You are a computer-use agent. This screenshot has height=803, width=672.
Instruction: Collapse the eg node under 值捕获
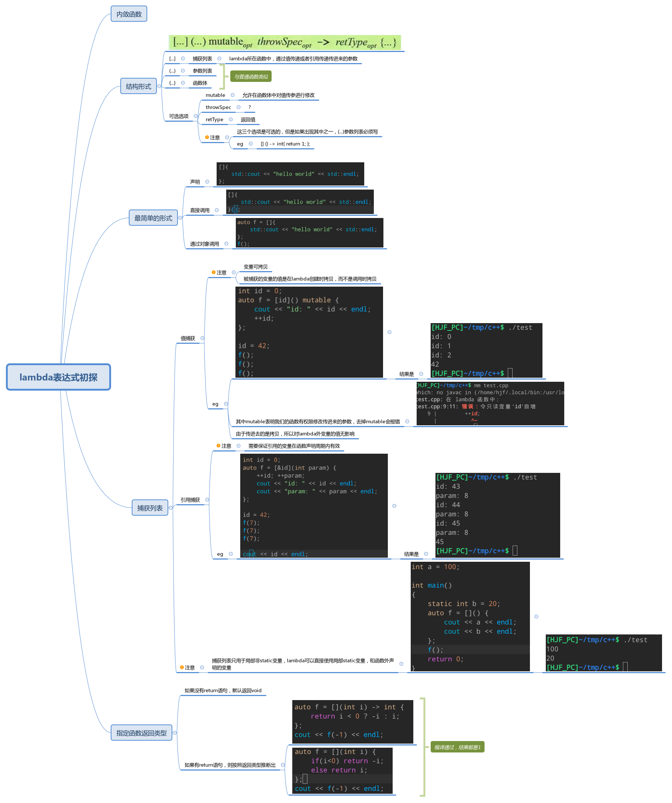[226, 404]
